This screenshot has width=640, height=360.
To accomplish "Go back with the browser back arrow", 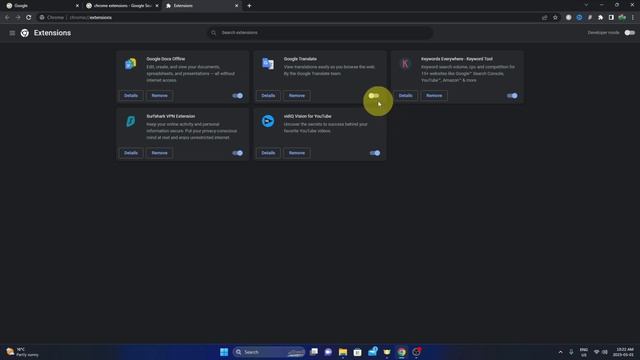I will [x=7, y=18].
